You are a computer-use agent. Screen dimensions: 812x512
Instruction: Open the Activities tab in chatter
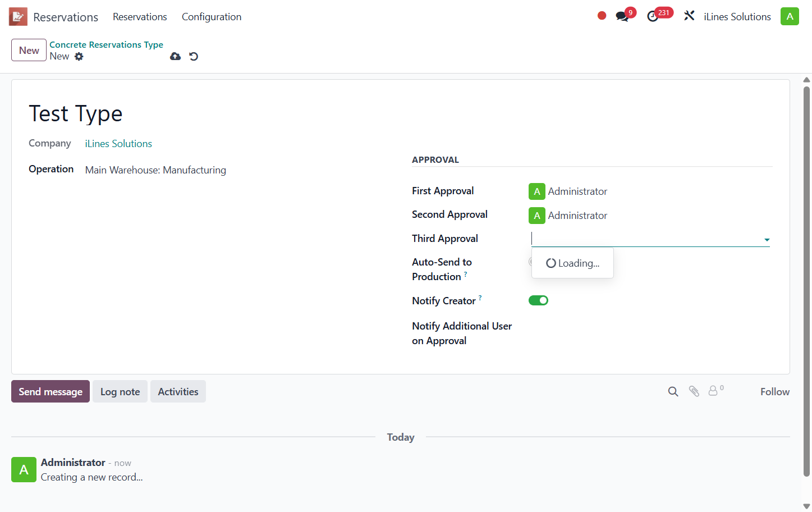(x=178, y=391)
